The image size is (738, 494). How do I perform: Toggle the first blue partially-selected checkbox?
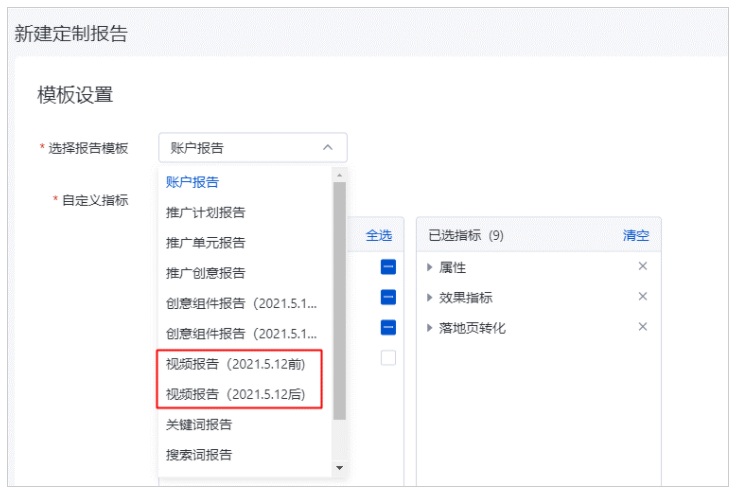[x=388, y=267]
